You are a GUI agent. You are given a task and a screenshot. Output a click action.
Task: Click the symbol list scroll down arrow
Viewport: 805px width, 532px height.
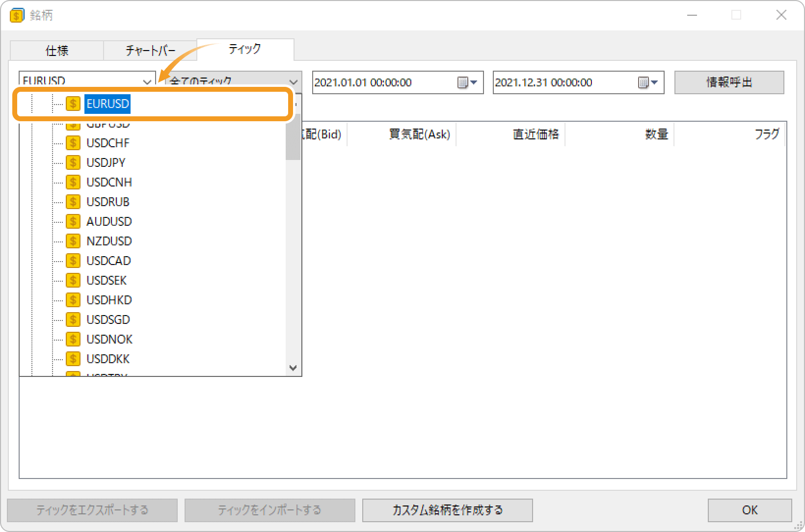pyautogui.click(x=293, y=368)
